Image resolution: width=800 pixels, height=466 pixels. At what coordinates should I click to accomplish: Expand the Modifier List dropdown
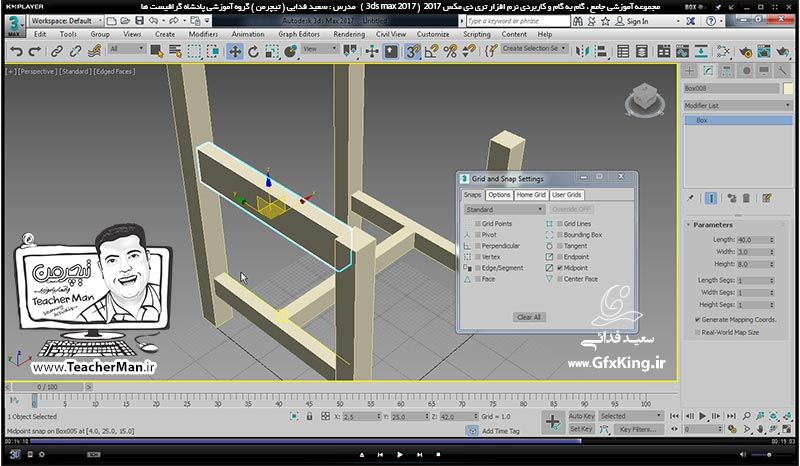pos(738,105)
